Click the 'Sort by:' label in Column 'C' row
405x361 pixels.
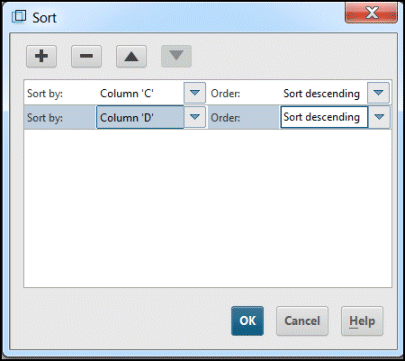pos(45,94)
